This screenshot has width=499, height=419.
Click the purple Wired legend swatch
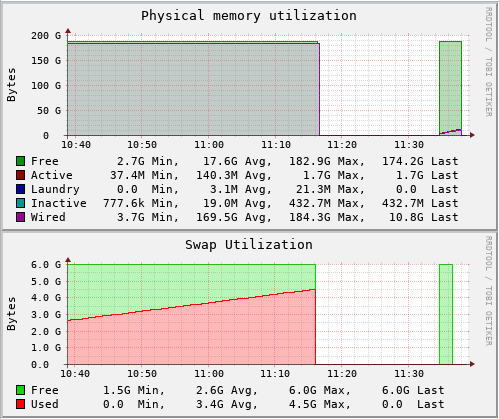(x=21, y=217)
